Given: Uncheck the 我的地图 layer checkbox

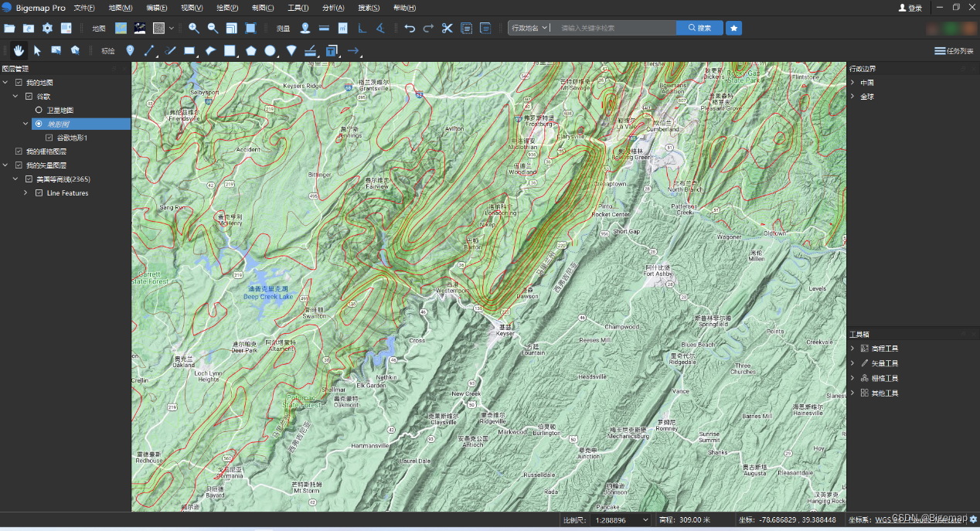Looking at the screenshot, I should (x=19, y=83).
